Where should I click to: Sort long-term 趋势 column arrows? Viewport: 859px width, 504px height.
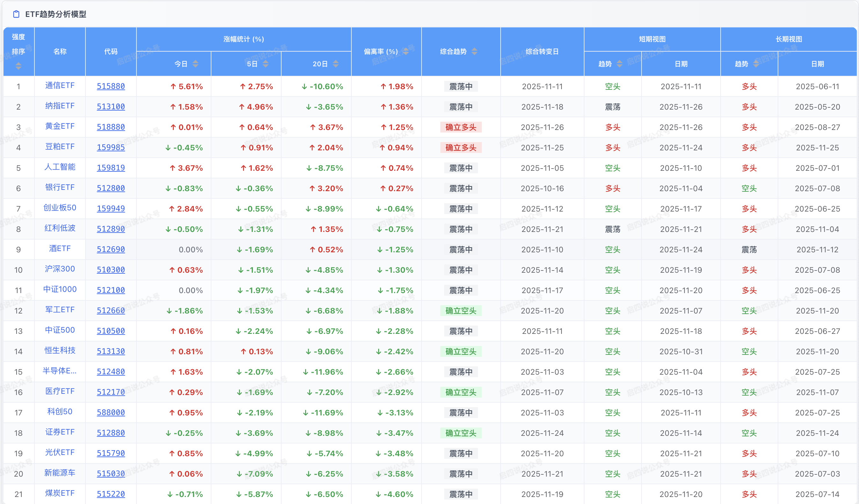[756, 64]
